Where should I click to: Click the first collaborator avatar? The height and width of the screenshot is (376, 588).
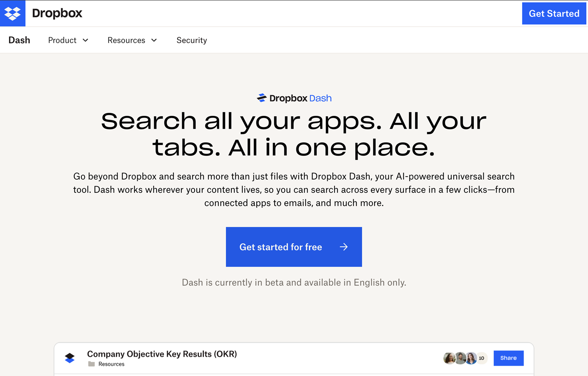point(449,358)
